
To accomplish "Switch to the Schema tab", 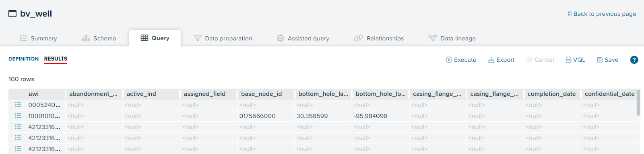I will [x=99, y=38].
